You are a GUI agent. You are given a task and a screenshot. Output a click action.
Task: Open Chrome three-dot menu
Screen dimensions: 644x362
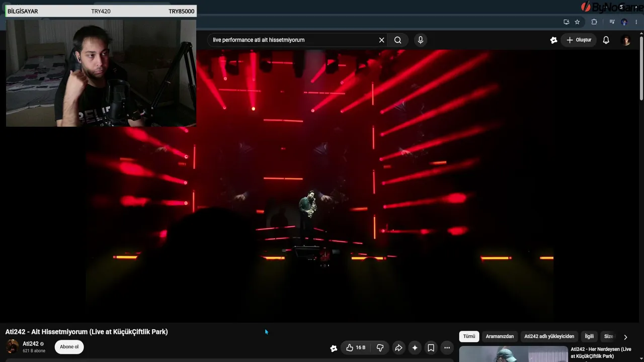[x=636, y=22]
